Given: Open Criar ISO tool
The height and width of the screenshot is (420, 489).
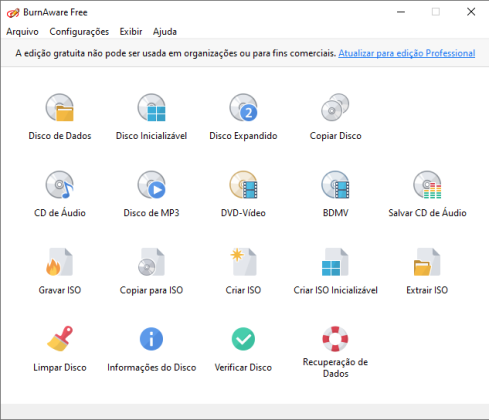Looking at the screenshot, I should pyautogui.click(x=243, y=262).
